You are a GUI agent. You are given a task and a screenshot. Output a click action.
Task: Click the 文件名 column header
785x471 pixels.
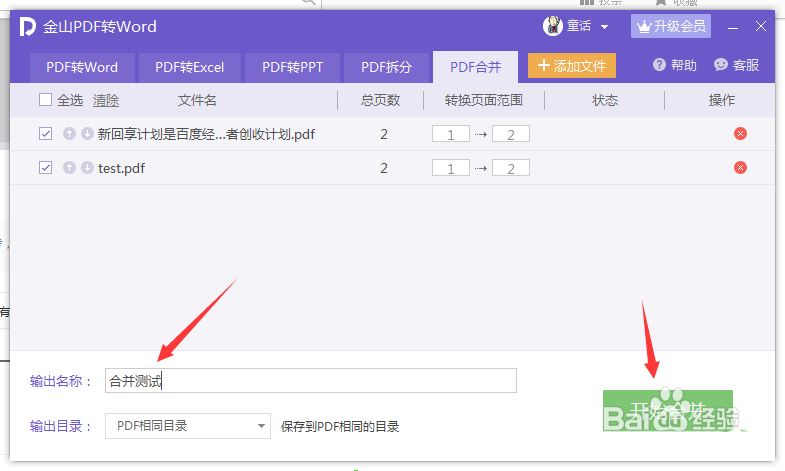point(197,100)
